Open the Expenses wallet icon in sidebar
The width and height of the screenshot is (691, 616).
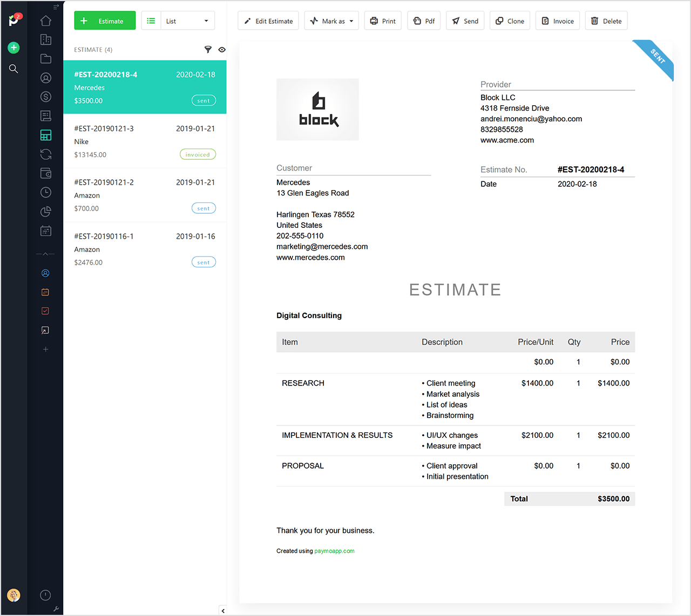46,173
